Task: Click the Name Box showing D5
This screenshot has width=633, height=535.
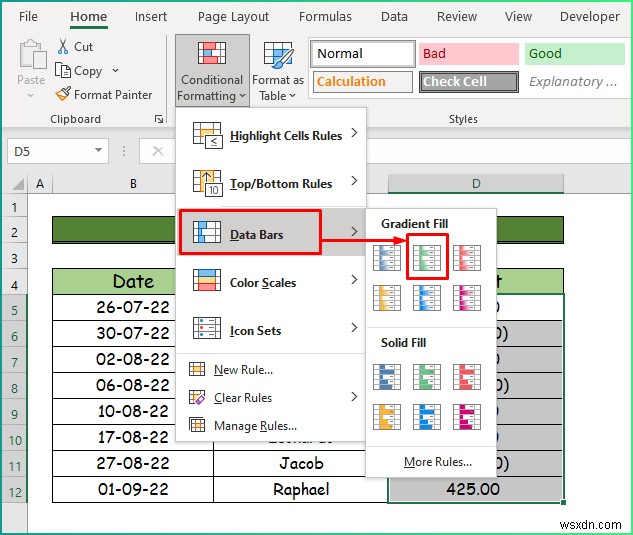Action: tap(50, 151)
